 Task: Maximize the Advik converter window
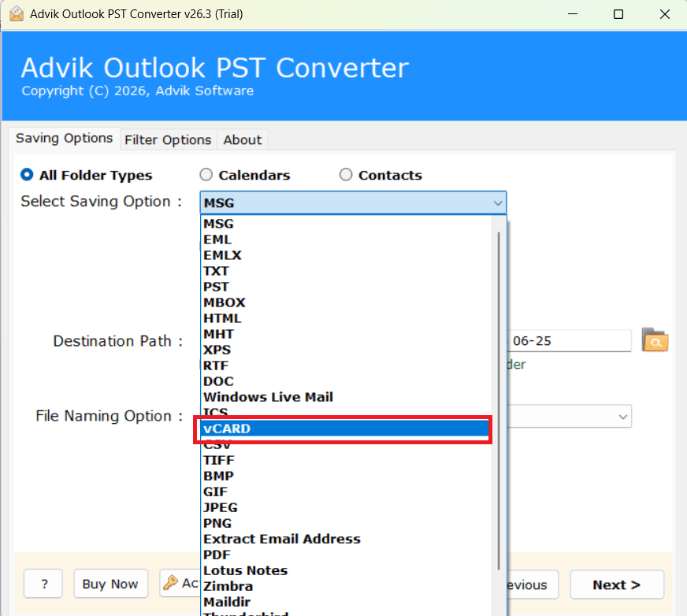(x=618, y=14)
